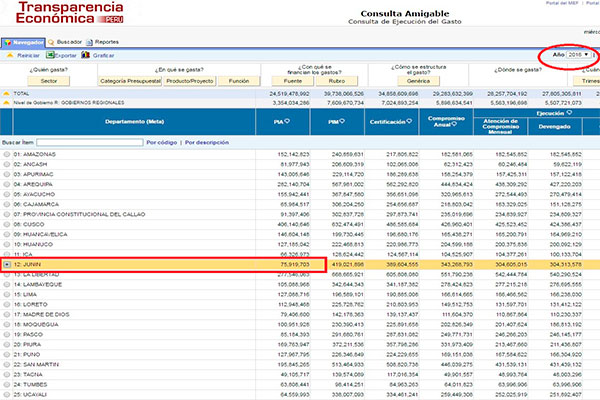Image resolution: width=600 pixels, height=400 pixels.
Task: Click the 09: HUANCAVELICA row label
Action: 40,234
